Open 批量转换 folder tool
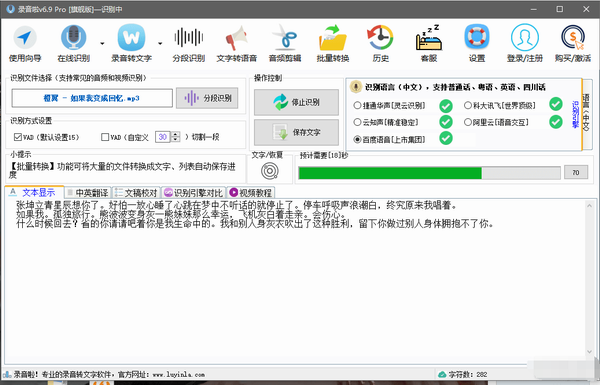 pos(333,43)
